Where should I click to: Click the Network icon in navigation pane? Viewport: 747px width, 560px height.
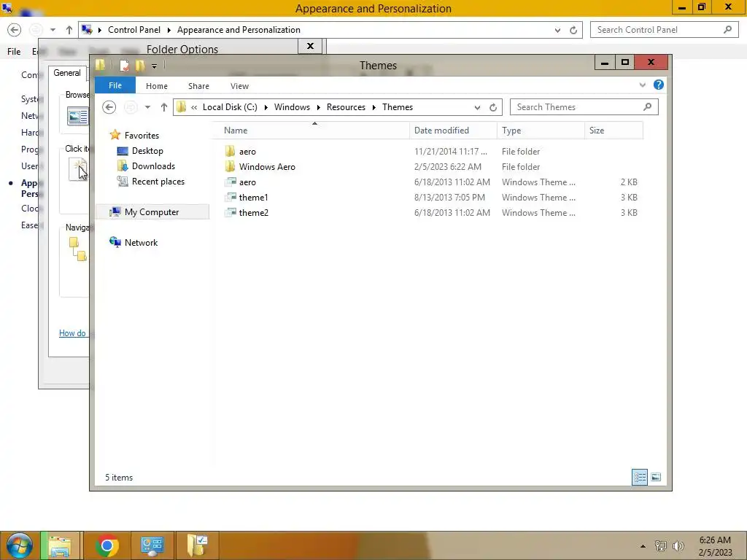(x=115, y=242)
